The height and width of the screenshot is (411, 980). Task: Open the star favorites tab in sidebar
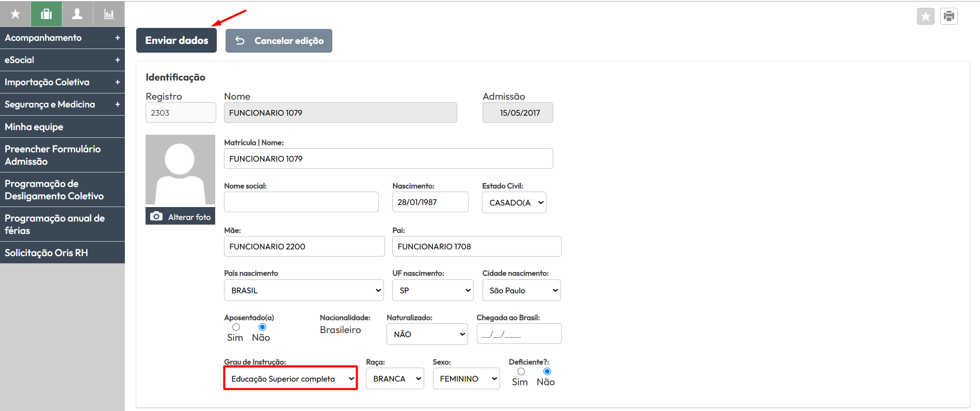(15, 14)
